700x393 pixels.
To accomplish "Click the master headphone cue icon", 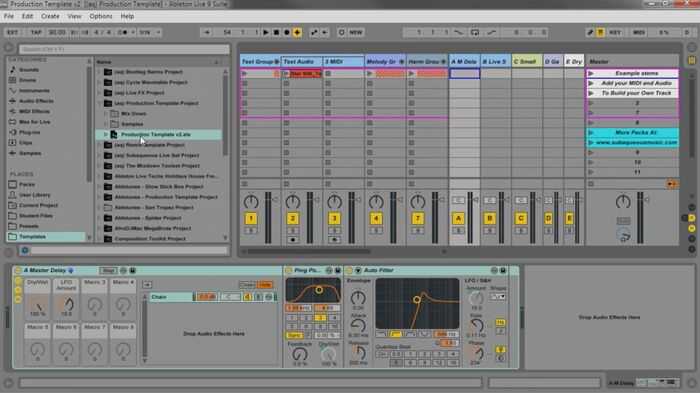I will coord(624,235).
